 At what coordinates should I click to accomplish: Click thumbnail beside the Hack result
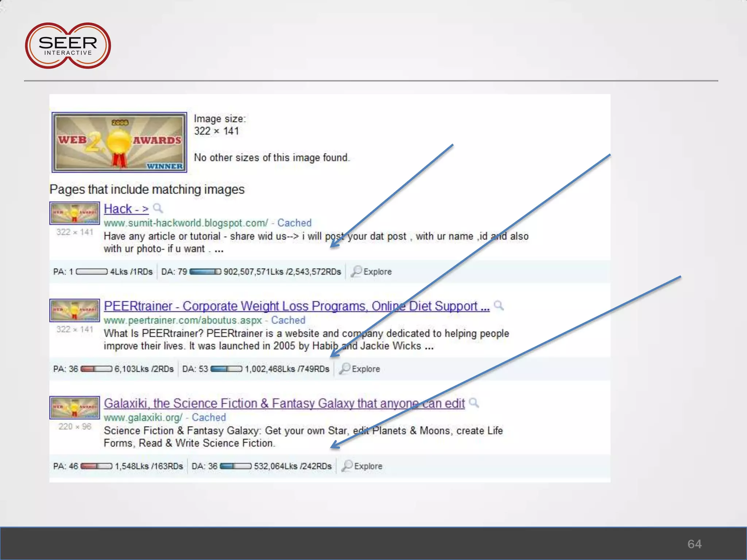(x=75, y=213)
